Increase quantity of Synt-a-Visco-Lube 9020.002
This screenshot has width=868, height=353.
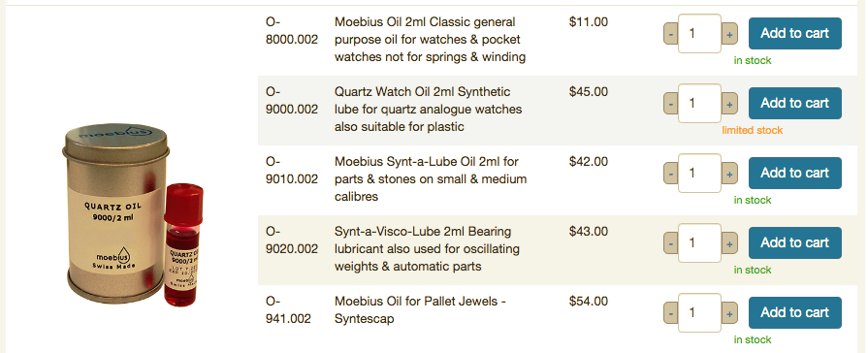click(729, 242)
